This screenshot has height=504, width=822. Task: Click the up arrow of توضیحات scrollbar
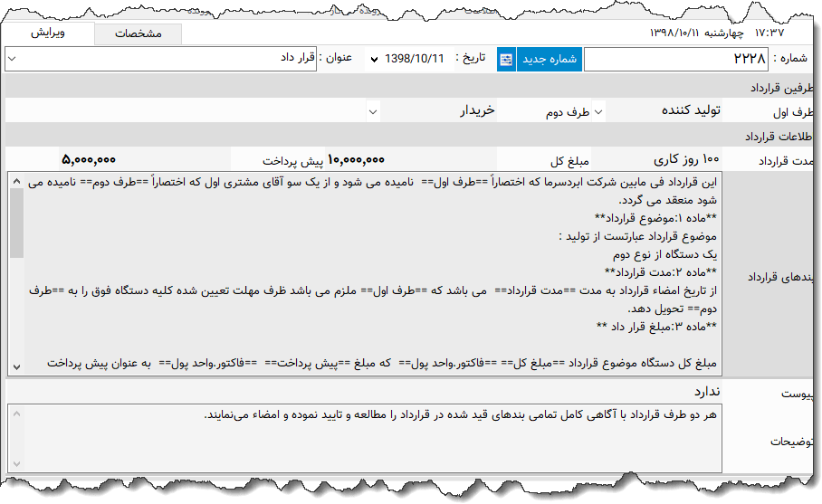pyautogui.click(x=16, y=414)
